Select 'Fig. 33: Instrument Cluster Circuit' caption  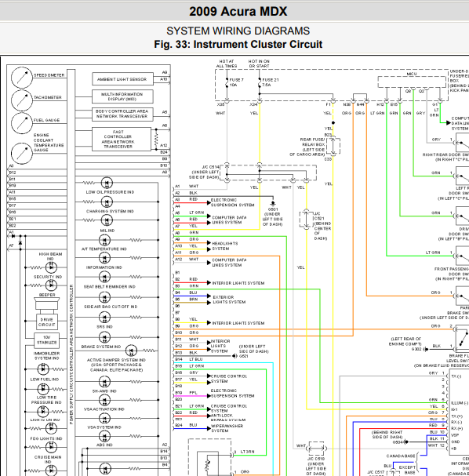(x=238, y=45)
